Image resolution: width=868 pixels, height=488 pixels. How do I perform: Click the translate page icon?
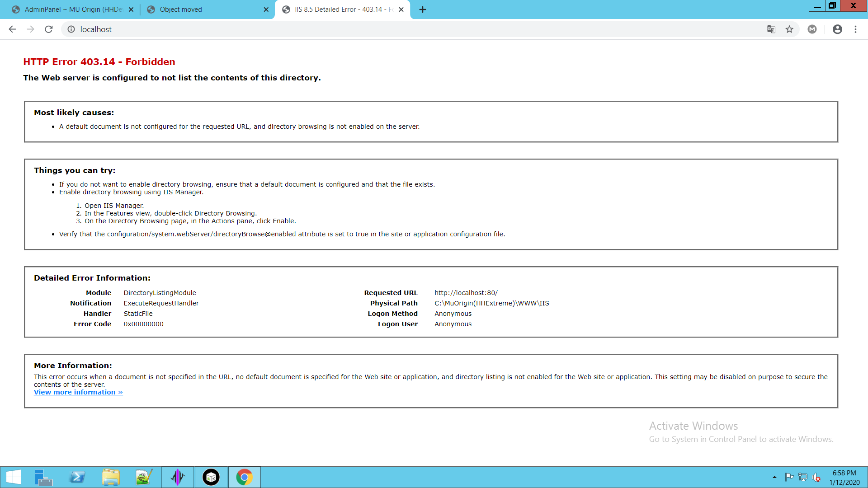tap(771, 29)
